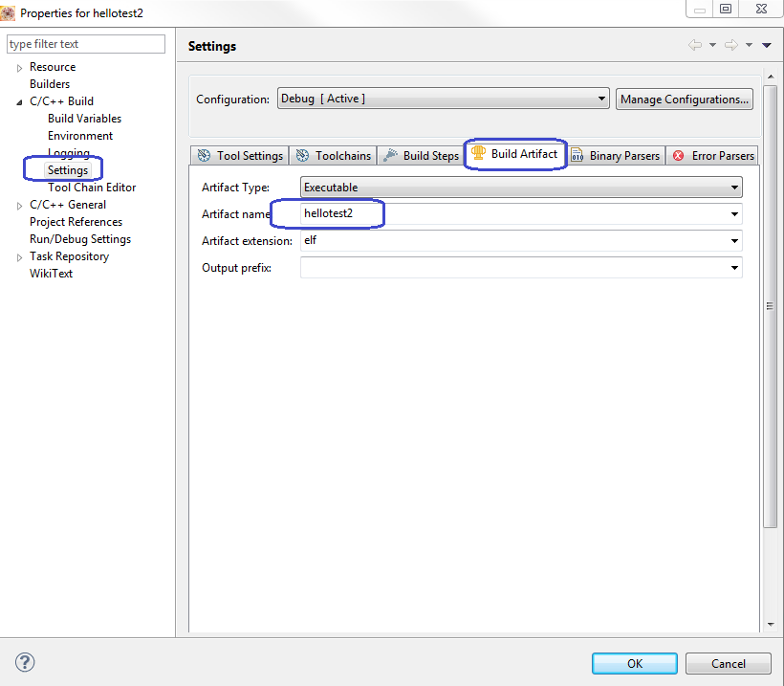Switch to the Binary Parsers tab
This screenshot has height=686, width=784.
click(x=616, y=156)
